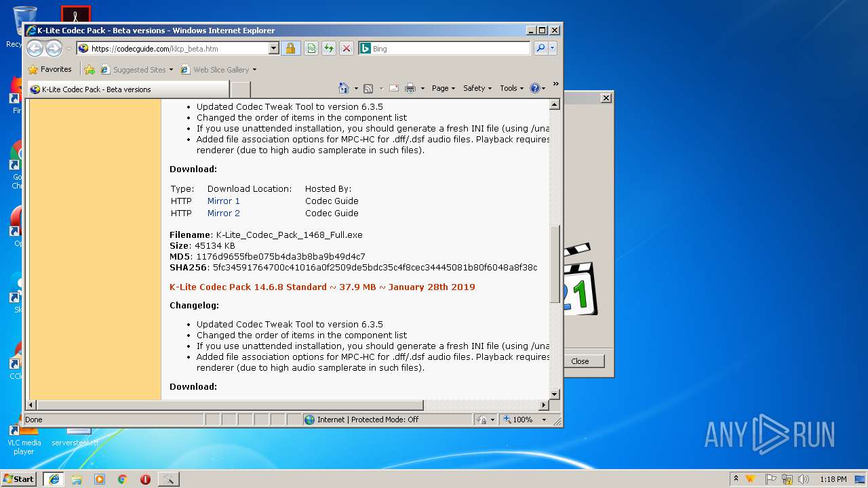Click the RSS feeds icon
Image resolution: width=868 pixels, height=488 pixels.
tap(368, 88)
